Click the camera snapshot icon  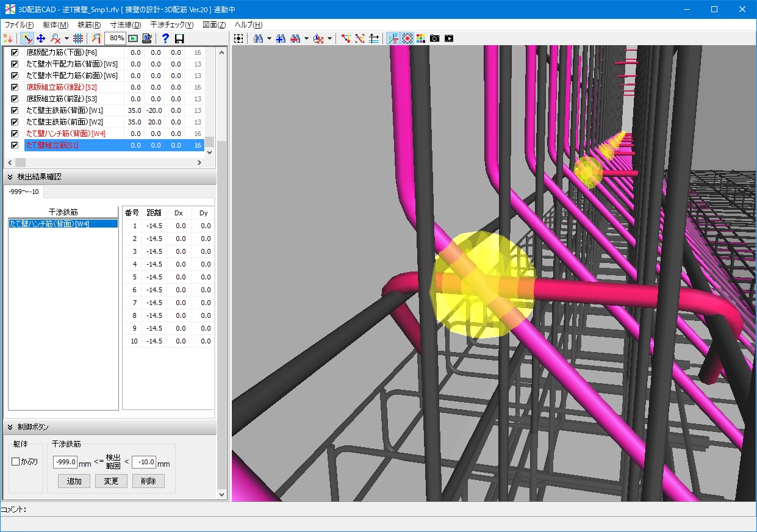(434, 38)
